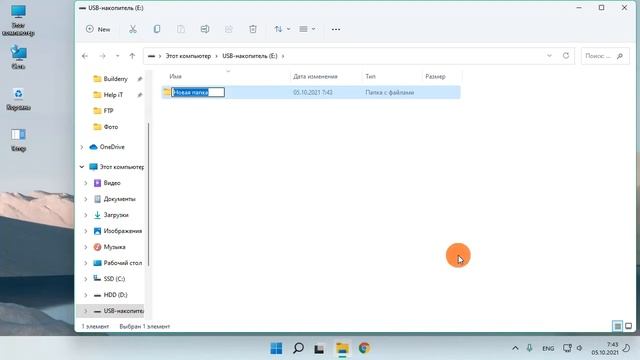Collapse the 'Этот компьютер' tree node
This screenshot has height=360, width=640.
click(82, 167)
